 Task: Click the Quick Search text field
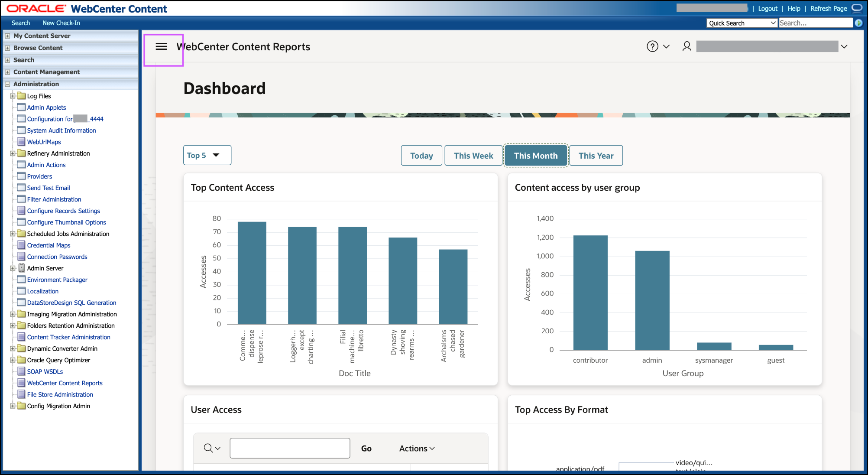tap(816, 23)
